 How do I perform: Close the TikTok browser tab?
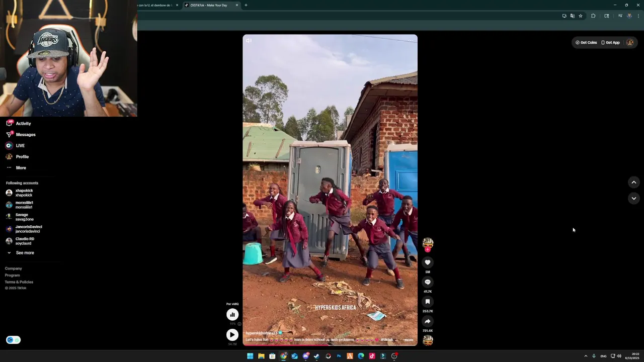tap(237, 5)
